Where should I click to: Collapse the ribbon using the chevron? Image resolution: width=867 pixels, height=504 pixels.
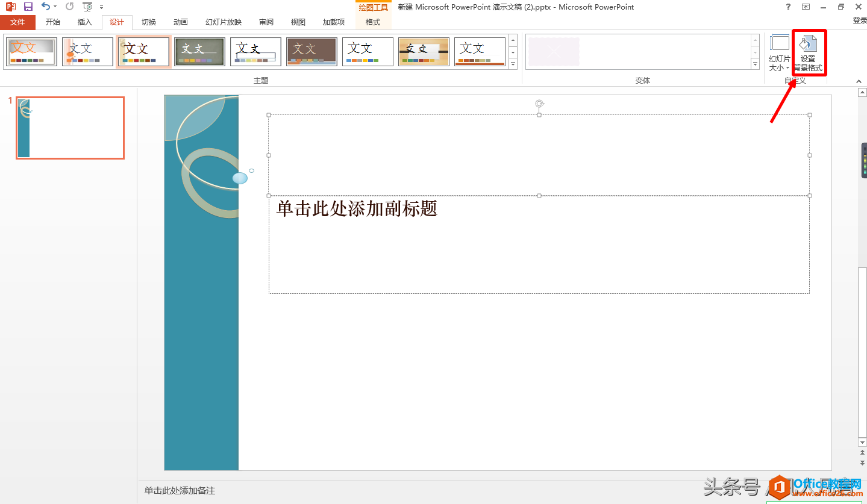[859, 81]
